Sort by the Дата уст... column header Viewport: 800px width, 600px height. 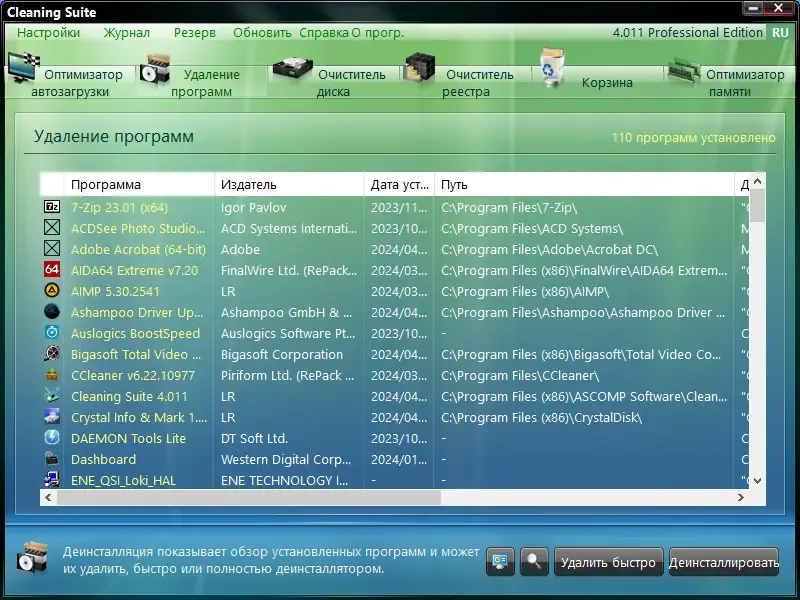[x=399, y=184]
